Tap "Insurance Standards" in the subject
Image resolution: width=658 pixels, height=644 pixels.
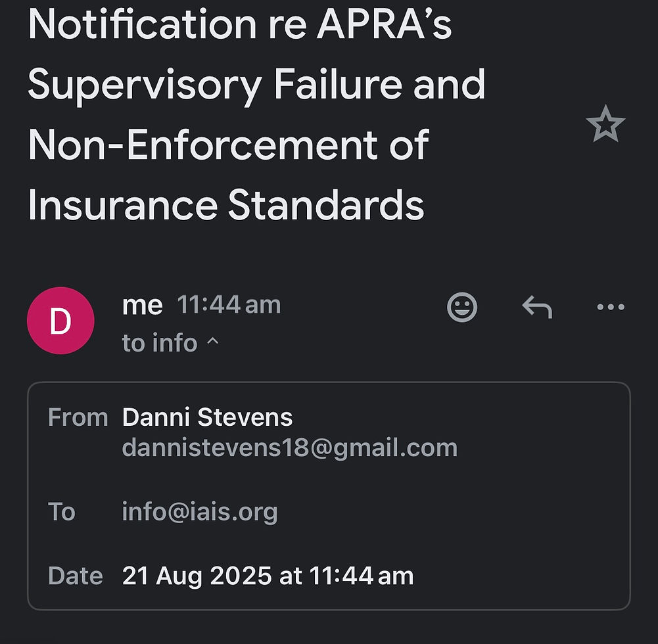[225, 205]
